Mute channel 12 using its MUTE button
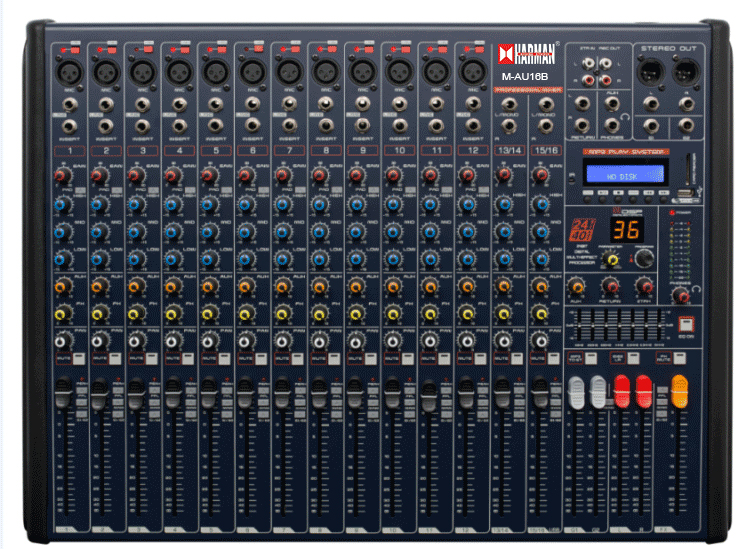Viewport: 738px width, 549px height. pos(481,359)
